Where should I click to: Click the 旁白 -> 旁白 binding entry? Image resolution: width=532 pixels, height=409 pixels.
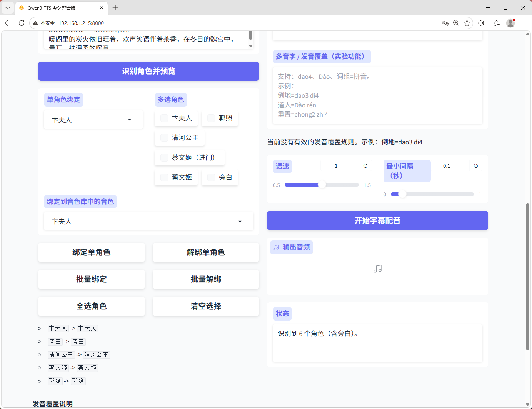(x=67, y=341)
